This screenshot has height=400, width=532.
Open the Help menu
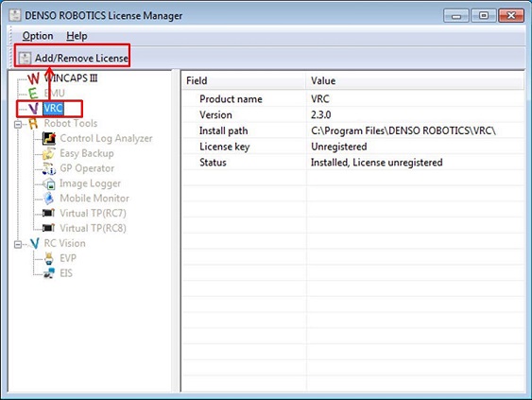77,36
